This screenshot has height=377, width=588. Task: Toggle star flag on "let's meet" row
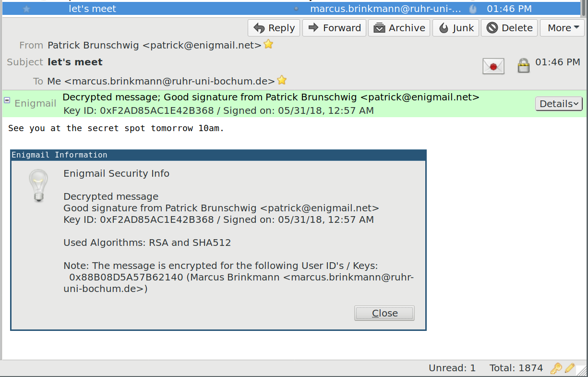[26, 9]
